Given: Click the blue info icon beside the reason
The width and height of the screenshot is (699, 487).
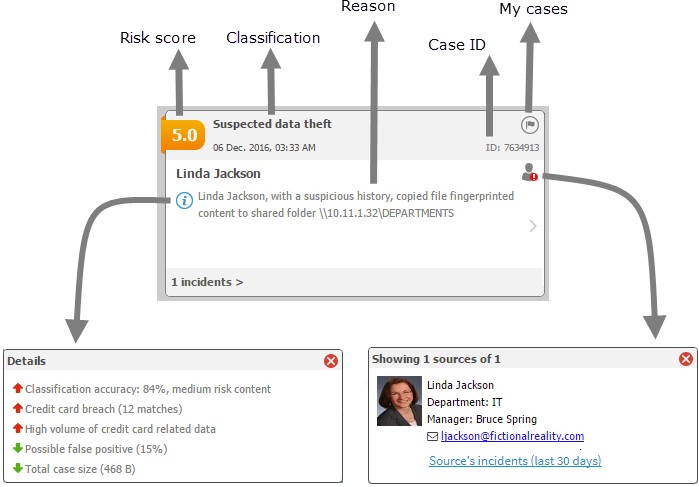Looking at the screenshot, I should 184,201.
